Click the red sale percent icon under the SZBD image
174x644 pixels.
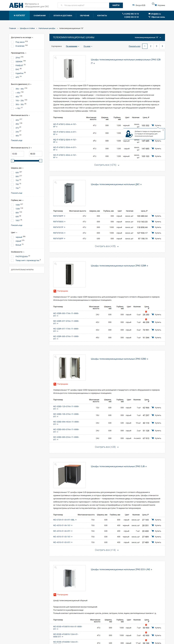click(x=55, y=384)
